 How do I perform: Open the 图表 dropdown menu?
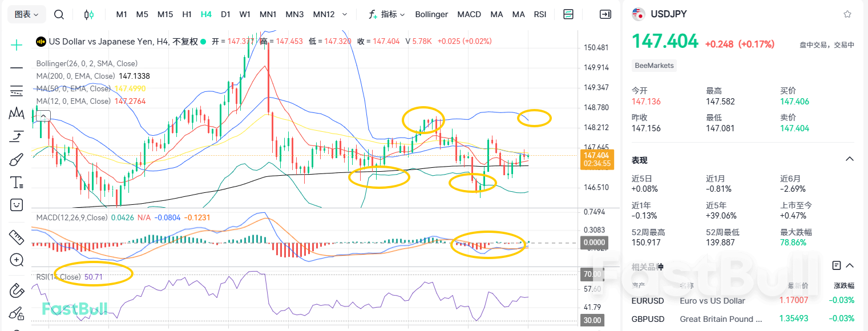(x=27, y=14)
